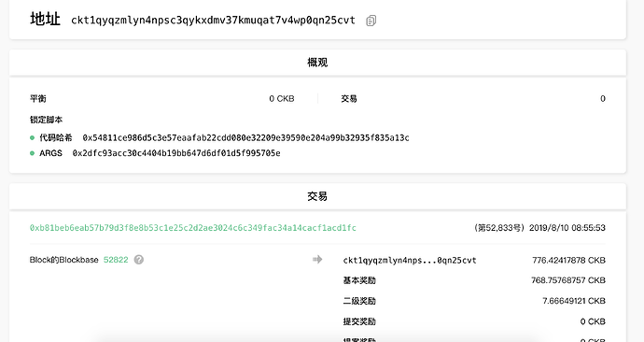
Task: Click the ARGS label
Action: click(51, 153)
